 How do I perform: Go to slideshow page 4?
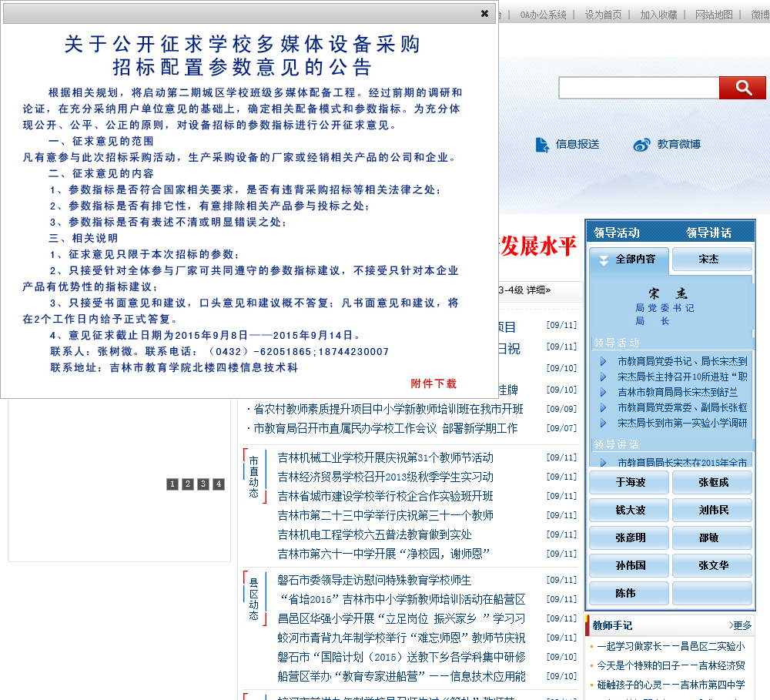coord(219,484)
